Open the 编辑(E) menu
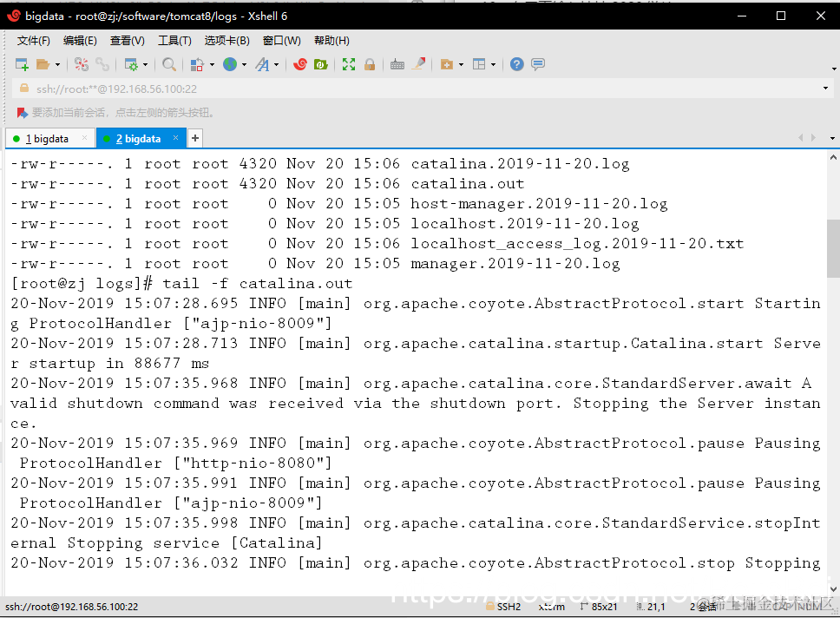This screenshot has height=618, width=840. tap(80, 41)
